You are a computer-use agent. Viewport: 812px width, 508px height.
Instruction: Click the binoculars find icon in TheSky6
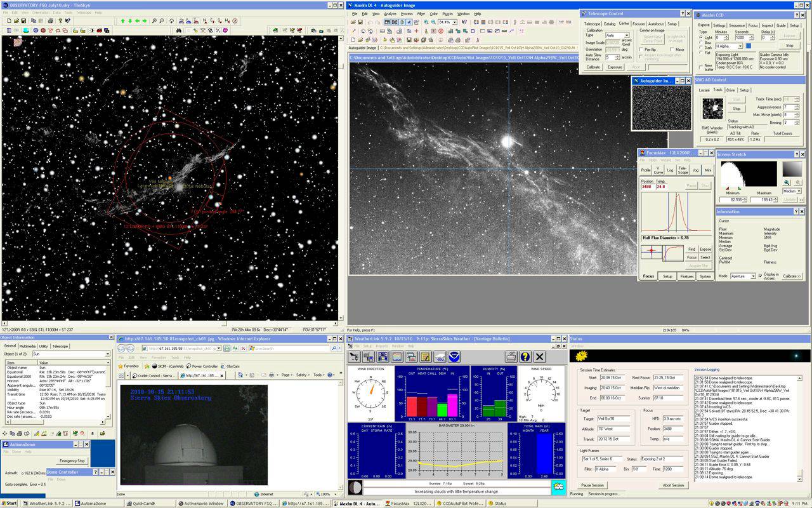point(179,30)
